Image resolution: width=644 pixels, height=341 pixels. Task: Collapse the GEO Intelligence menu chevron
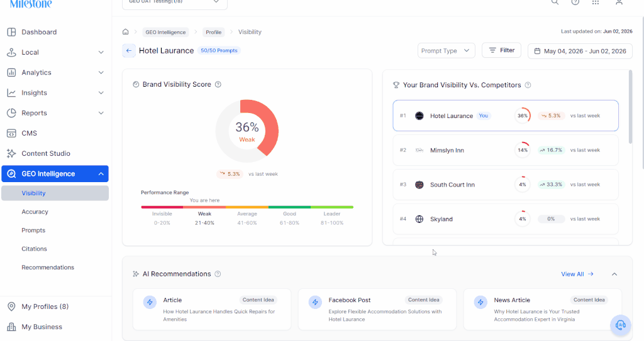[101, 174]
